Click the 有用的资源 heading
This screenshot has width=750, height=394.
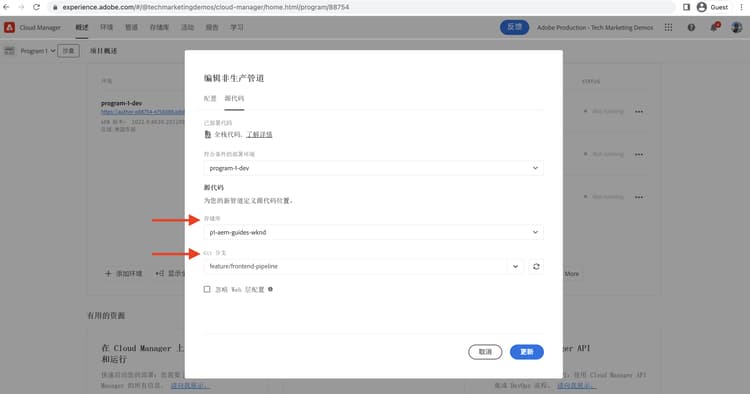click(x=106, y=316)
